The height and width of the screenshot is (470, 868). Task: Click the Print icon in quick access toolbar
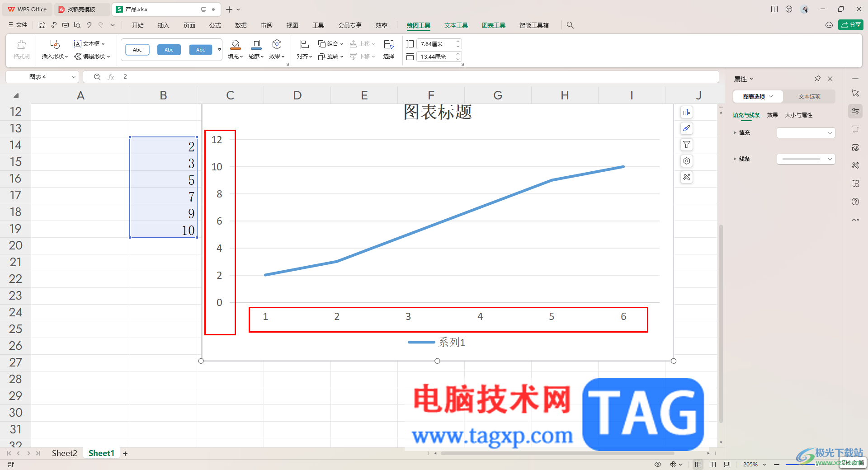pyautogui.click(x=66, y=25)
